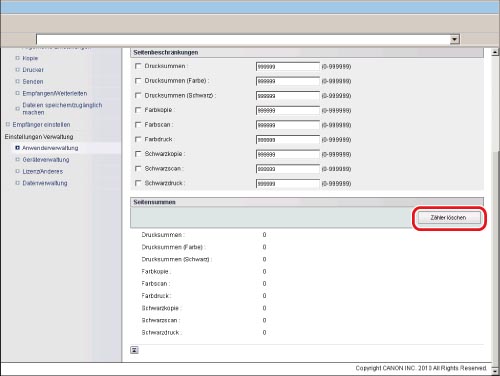
Task: Click the Farbkopie limit input field
Action: pyautogui.click(x=288, y=111)
